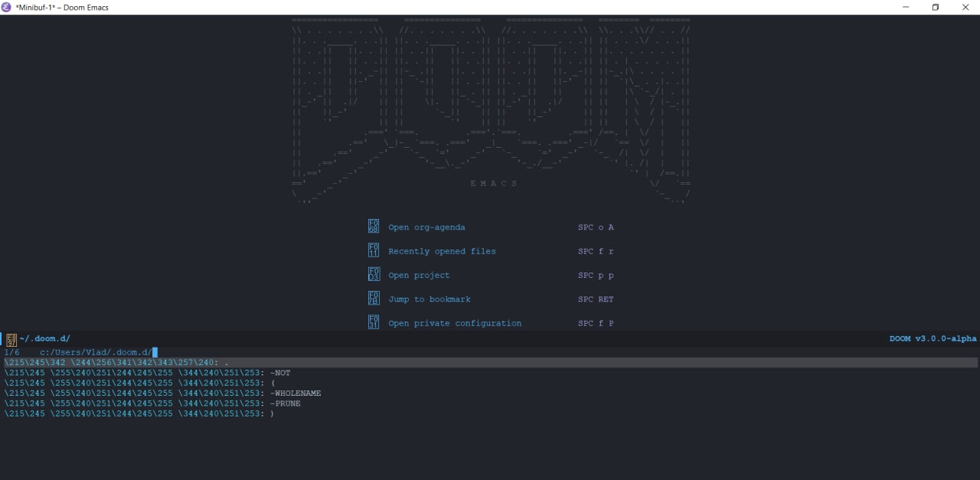Maximize the Doom Emacs window
This screenshot has height=480, width=980.
pyautogui.click(x=935, y=7)
